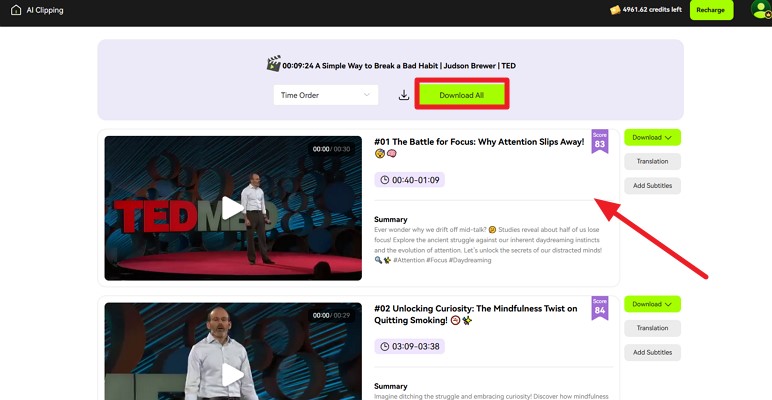772x400 pixels.
Task: Click Translation for clip #01
Action: tap(652, 162)
